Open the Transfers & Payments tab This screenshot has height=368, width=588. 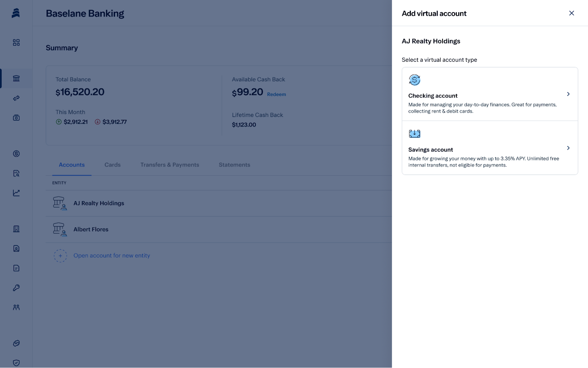pyautogui.click(x=170, y=165)
